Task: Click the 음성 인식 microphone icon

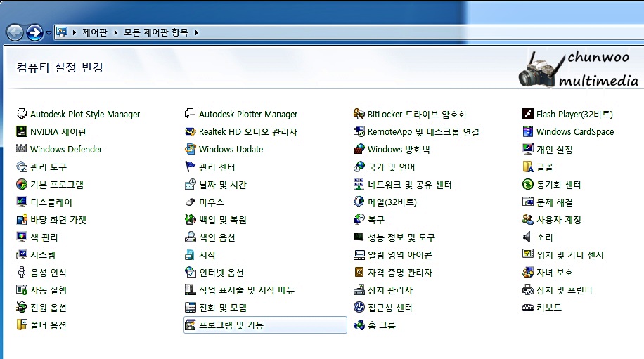Action: tap(21, 272)
